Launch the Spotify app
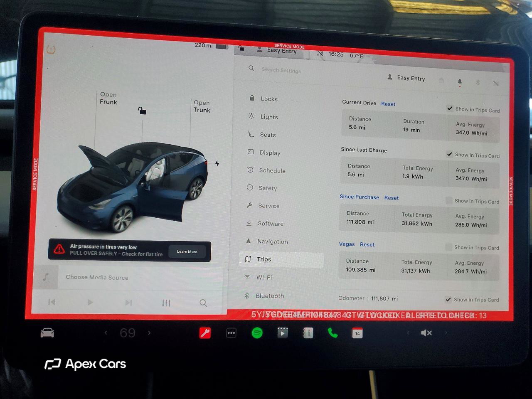The width and height of the screenshot is (532, 399). 257,333
